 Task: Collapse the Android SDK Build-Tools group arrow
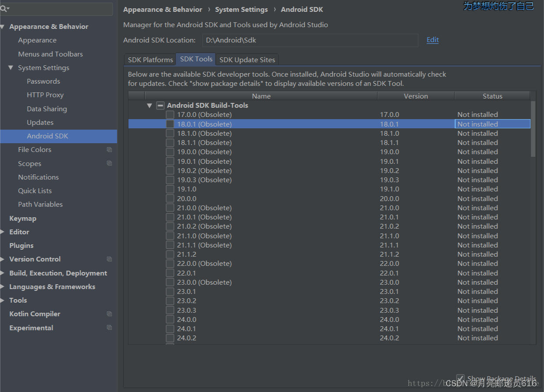(x=150, y=106)
